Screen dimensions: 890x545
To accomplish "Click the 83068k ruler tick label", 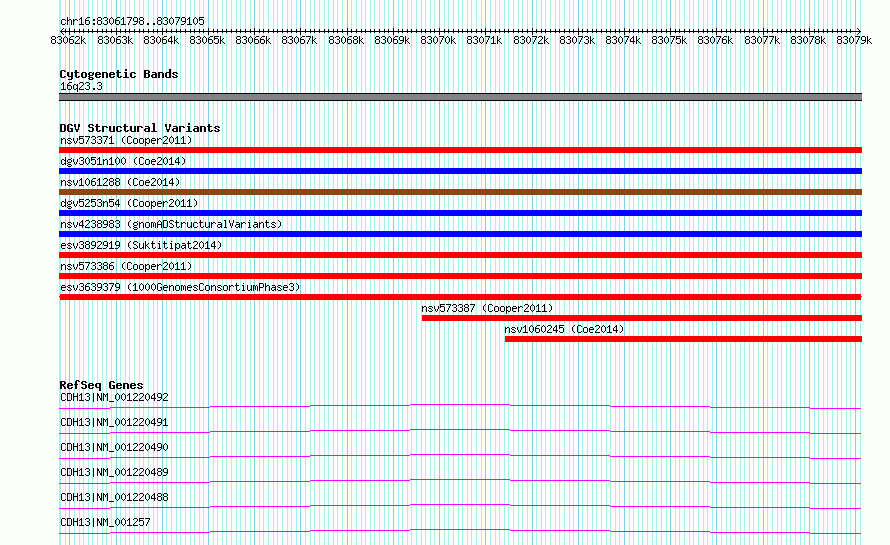I will point(346,40).
